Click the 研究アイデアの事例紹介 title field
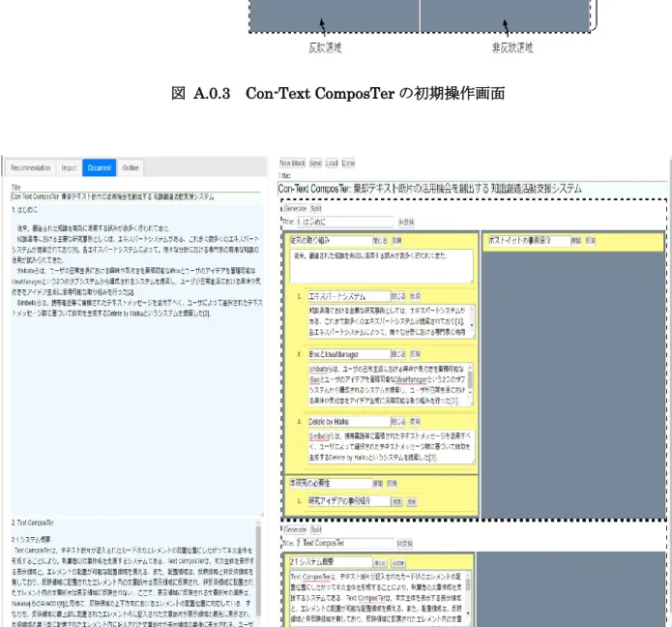The height and width of the screenshot is (627, 672). tap(349, 501)
